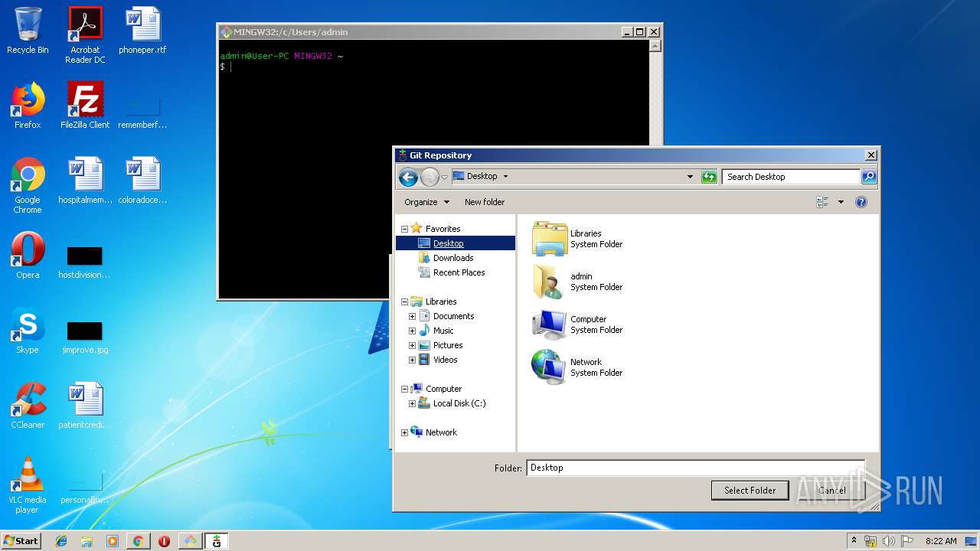Click the Cancel button in the dialog
This screenshot has width=980, height=551.
coord(832,491)
